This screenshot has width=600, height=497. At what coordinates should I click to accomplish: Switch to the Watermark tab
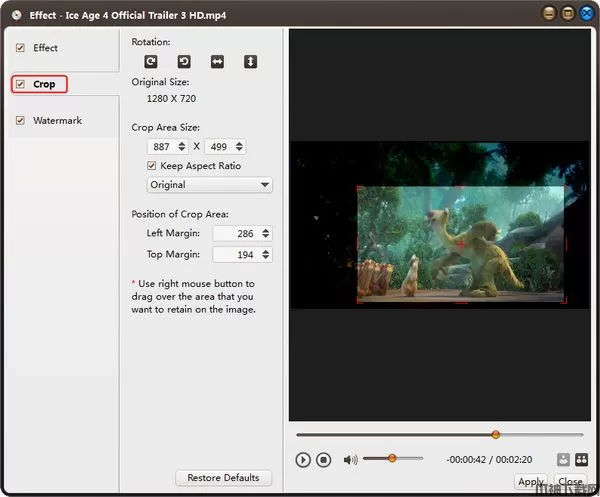coord(57,121)
